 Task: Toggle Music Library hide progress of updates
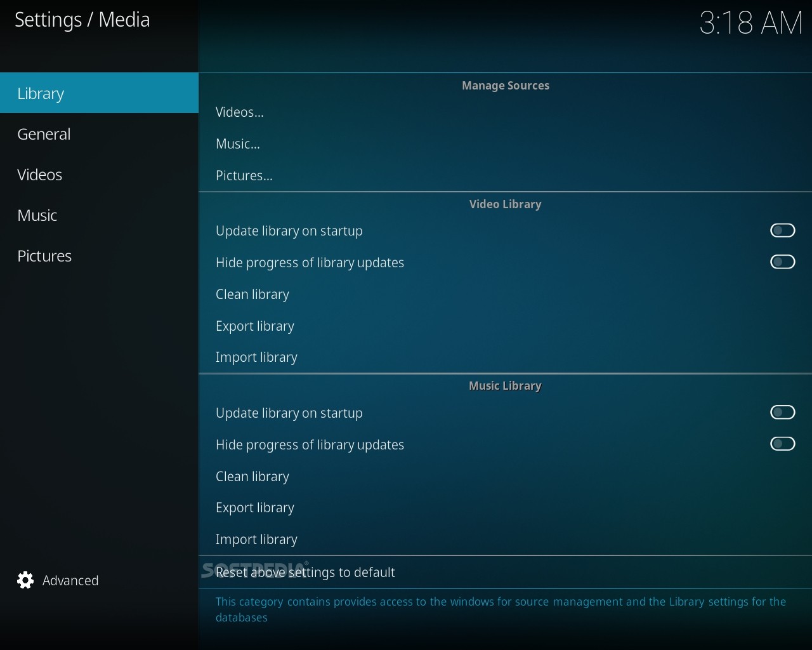(782, 444)
